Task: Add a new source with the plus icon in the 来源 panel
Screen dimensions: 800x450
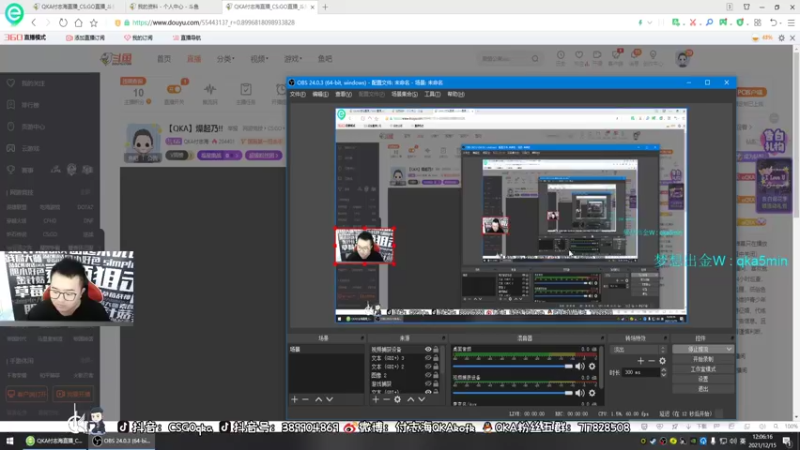Action: (x=376, y=399)
